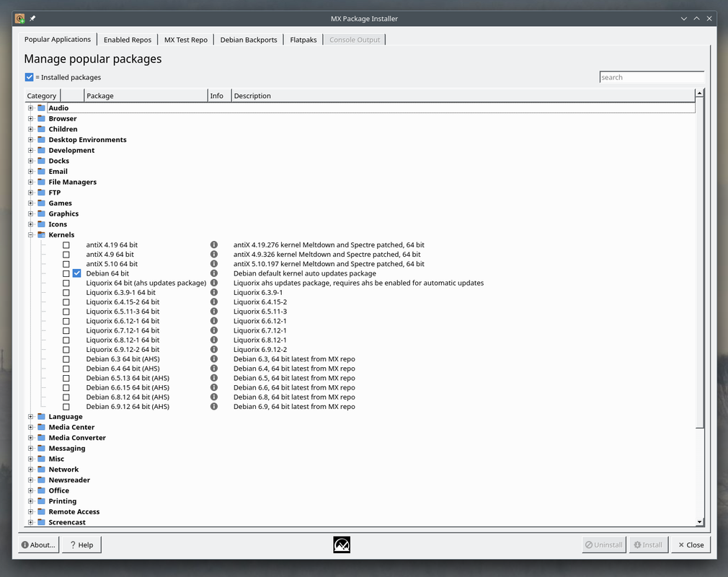The height and width of the screenshot is (577, 728).
Task: Click the About... button
Action: click(x=38, y=545)
